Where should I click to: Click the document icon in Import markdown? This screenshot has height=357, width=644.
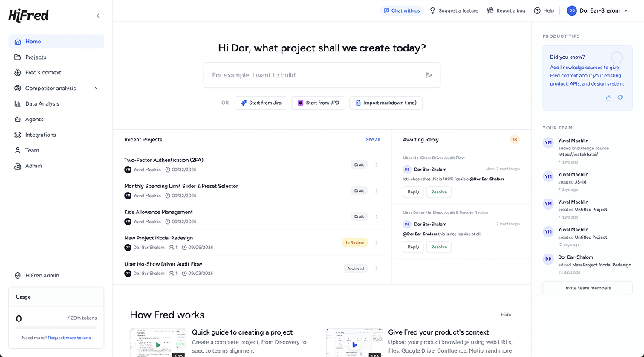click(x=358, y=103)
